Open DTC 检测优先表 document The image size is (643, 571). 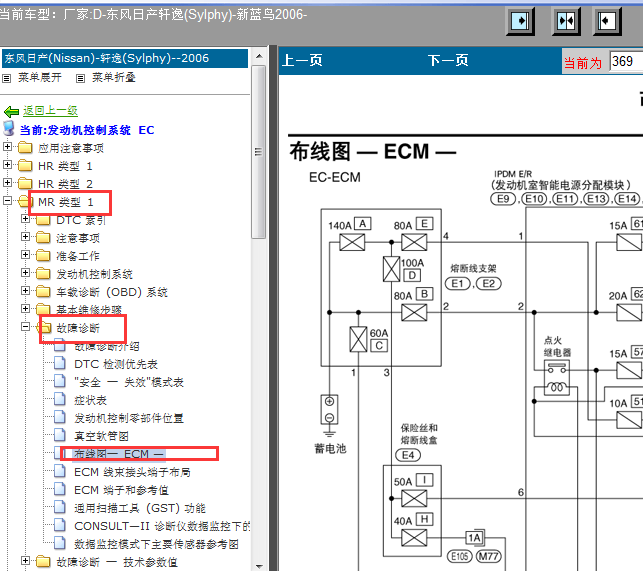pyautogui.click(x=116, y=364)
